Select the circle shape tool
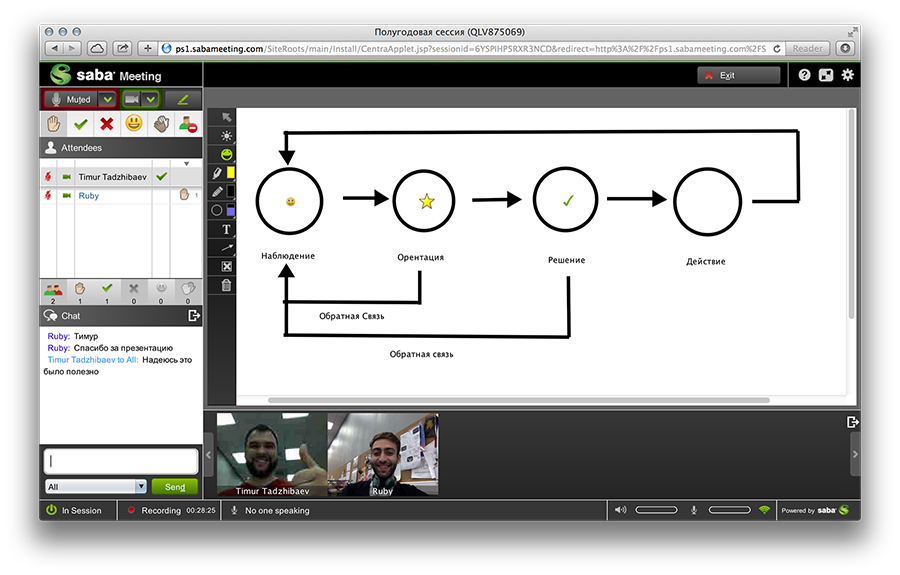The width and height of the screenshot is (900, 575). [217, 211]
